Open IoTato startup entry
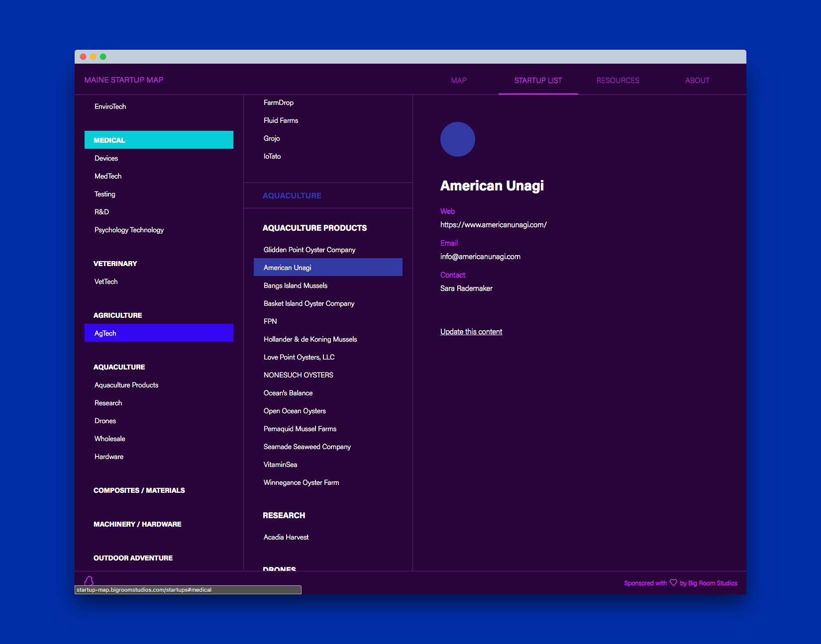821x644 pixels. coord(272,156)
